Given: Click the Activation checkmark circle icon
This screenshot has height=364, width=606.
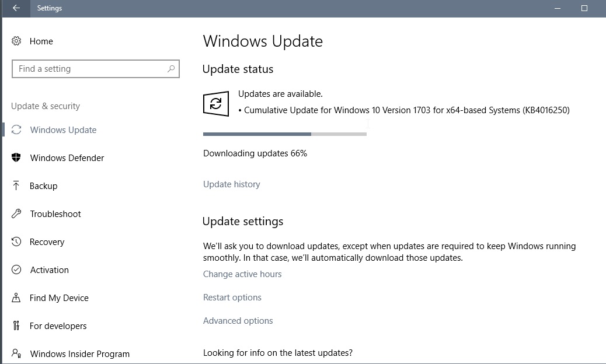Looking at the screenshot, I should click(16, 269).
